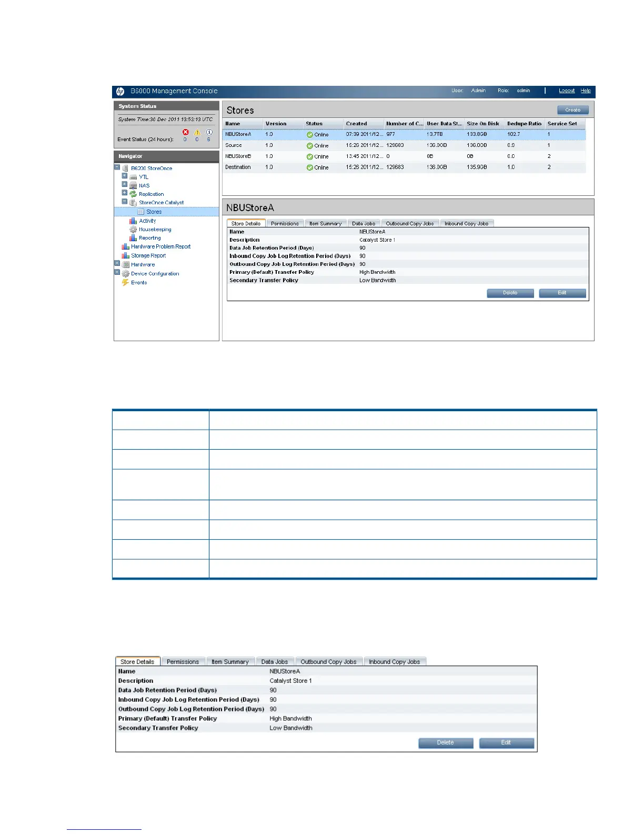644x834 pixels.
Task: Open Permissions tab in the standalone Store Details figure
Action: tap(183, 661)
